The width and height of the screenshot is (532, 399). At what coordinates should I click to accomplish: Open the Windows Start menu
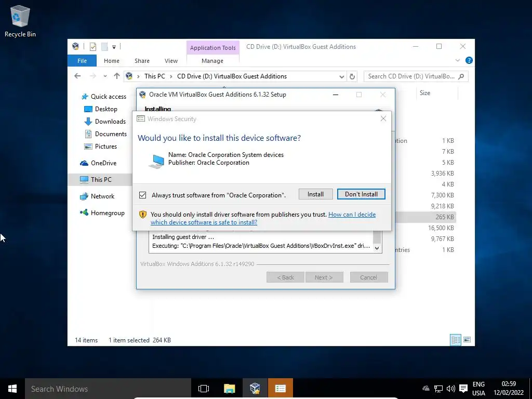[x=12, y=389]
